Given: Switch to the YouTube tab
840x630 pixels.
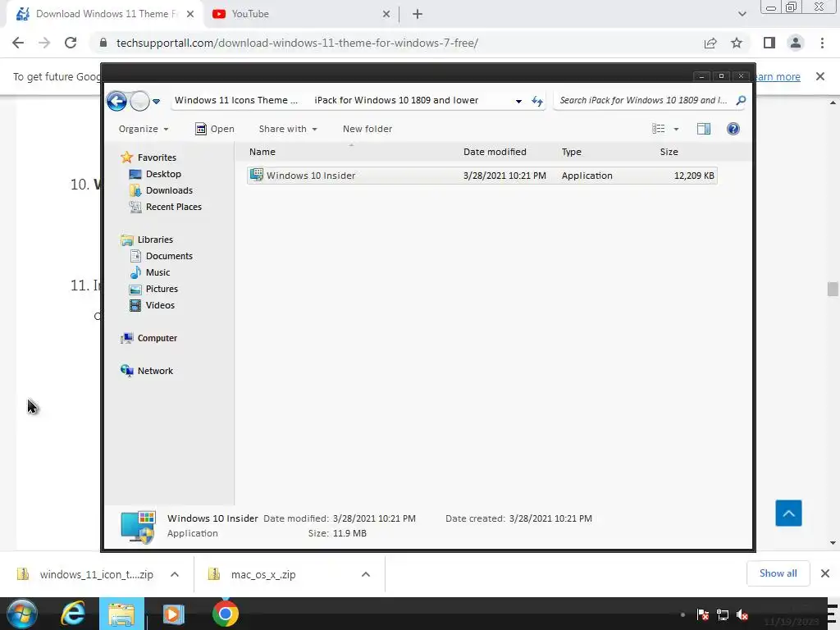Looking at the screenshot, I should (x=301, y=14).
